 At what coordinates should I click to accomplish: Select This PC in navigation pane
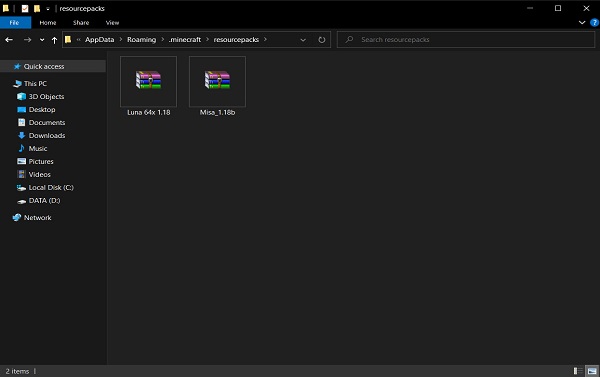tap(35, 83)
